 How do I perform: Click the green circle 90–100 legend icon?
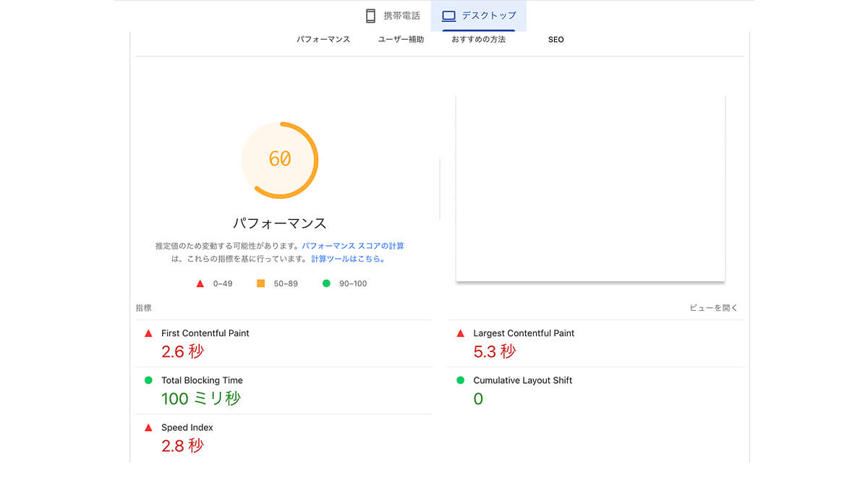pyautogui.click(x=326, y=283)
